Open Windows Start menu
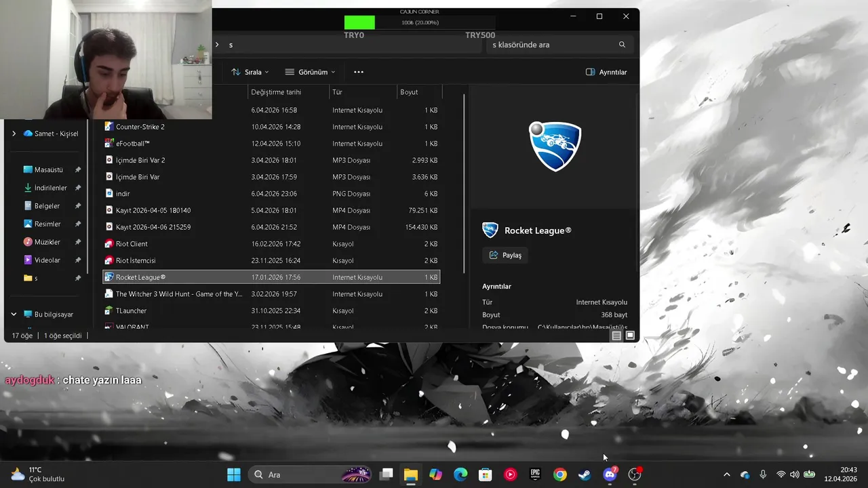Screen dimensions: 868x488 pos(234,474)
